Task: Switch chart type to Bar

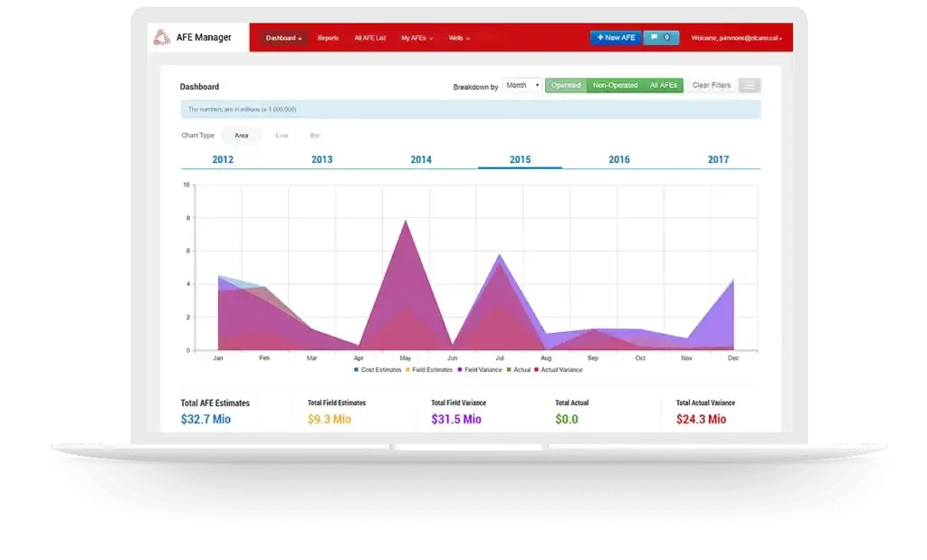Action: pyautogui.click(x=314, y=136)
